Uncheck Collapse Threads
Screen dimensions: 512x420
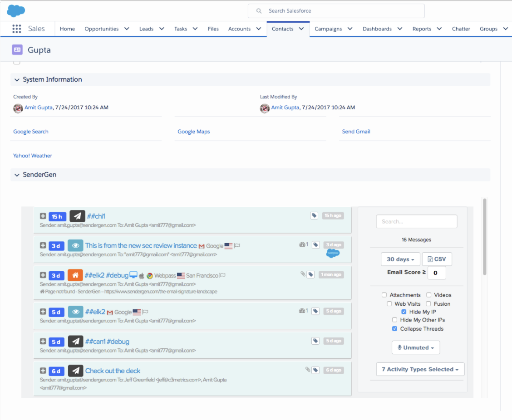pyautogui.click(x=395, y=329)
